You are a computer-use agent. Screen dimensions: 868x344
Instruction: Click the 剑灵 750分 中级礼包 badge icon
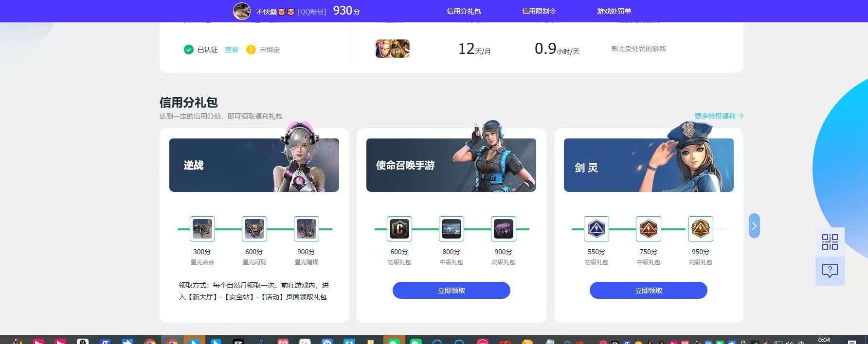(x=649, y=229)
